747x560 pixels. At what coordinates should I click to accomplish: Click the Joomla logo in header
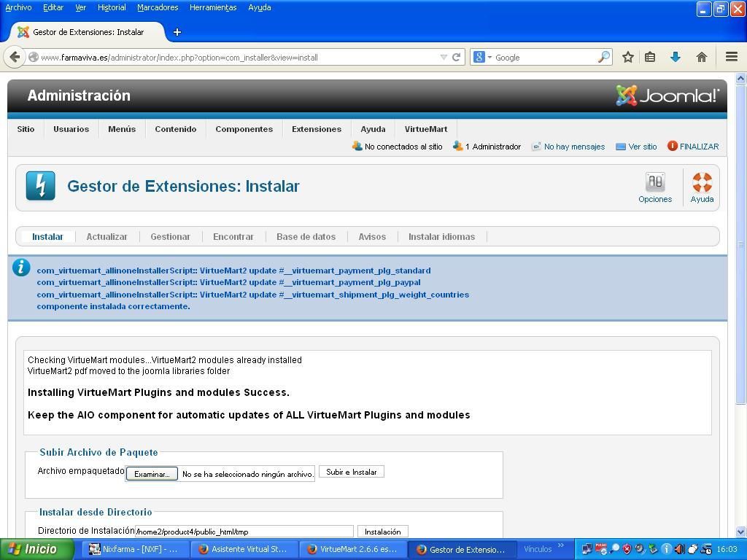click(667, 96)
